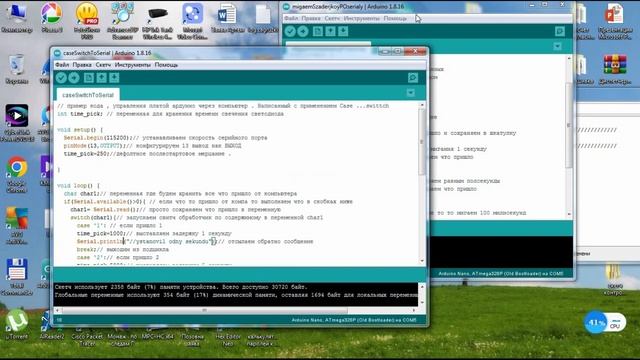Select the Google Chrome desktop icon
The image size is (640, 360).
tap(17, 175)
